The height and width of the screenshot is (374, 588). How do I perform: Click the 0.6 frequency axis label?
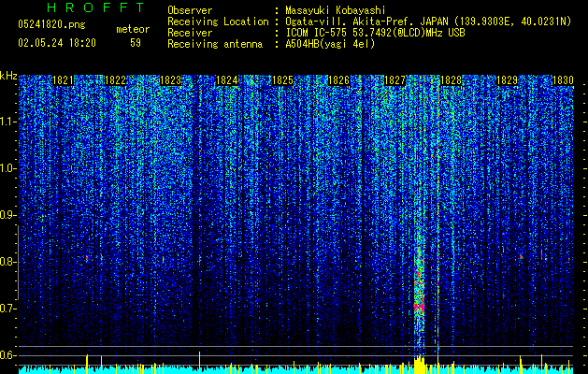[7, 355]
